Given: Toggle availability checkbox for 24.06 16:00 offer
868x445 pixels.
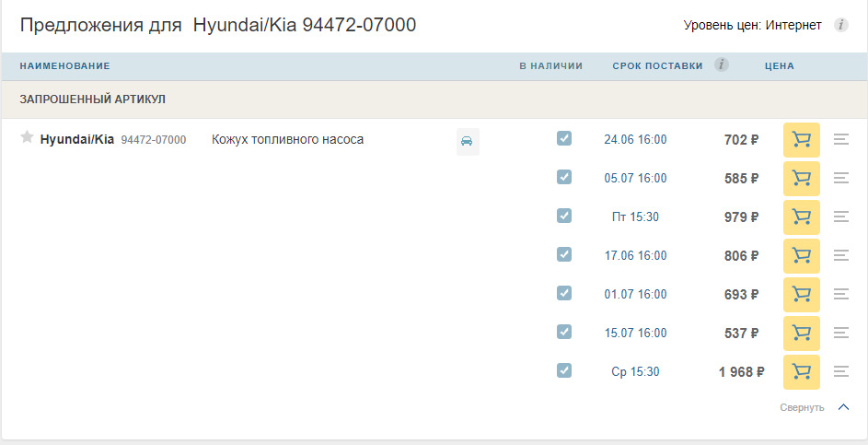Looking at the screenshot, I should tap(564, 138).
